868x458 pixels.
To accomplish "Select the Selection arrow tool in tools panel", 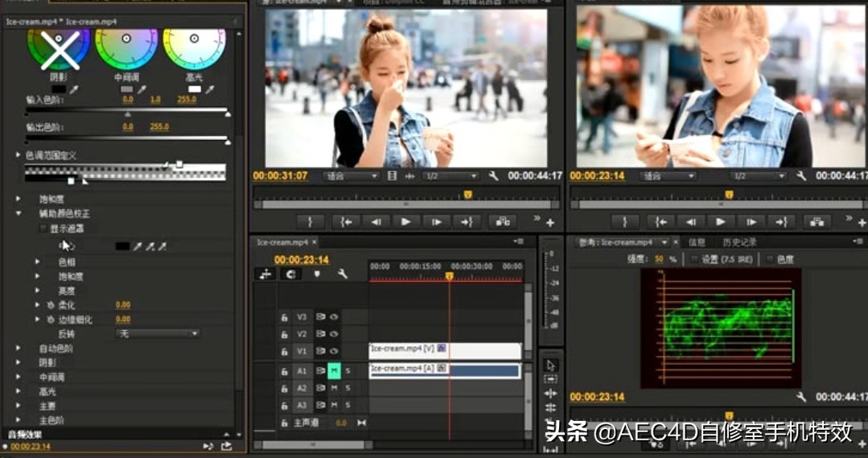I will [x=550, y=365].
